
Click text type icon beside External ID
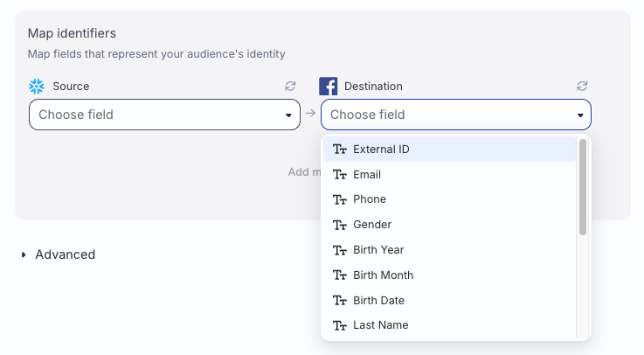pos(340,150)
